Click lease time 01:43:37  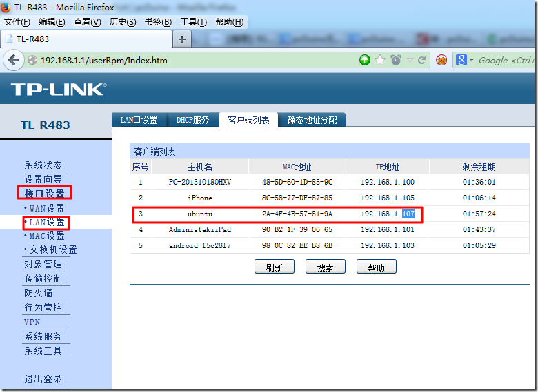coord(479,229)
